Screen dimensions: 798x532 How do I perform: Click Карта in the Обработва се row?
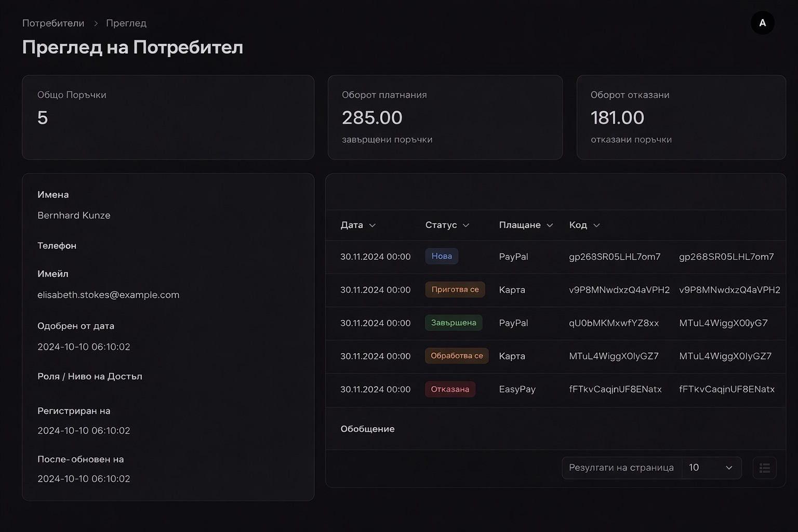(512, 356)
